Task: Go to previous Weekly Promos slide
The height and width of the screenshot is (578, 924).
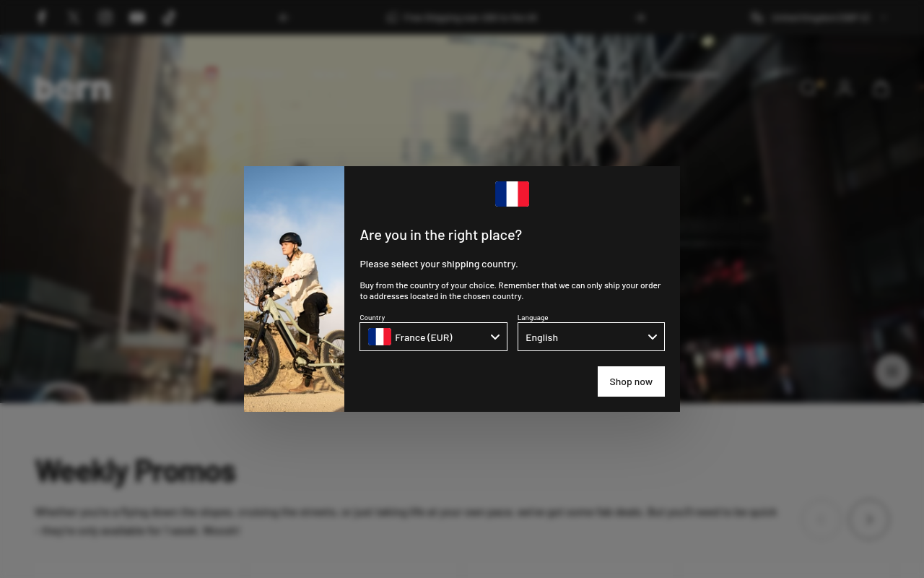Action: click(x=821, y=519)
